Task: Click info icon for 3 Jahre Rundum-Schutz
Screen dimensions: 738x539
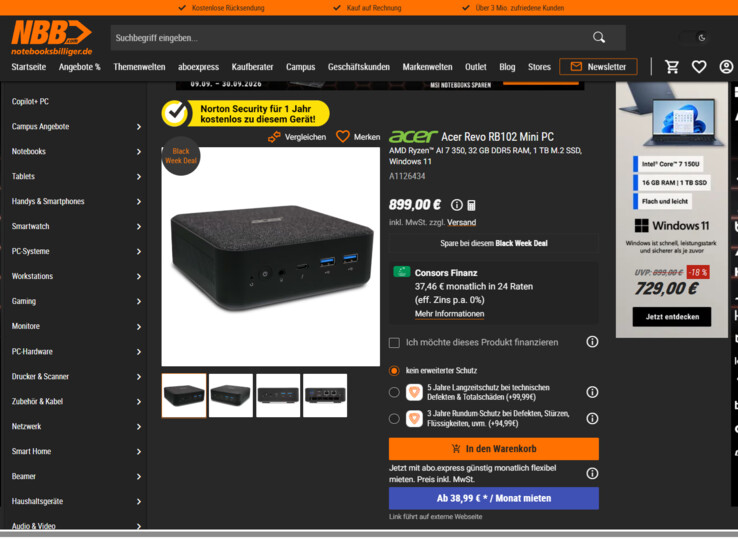Action: (x=592, y=418)
